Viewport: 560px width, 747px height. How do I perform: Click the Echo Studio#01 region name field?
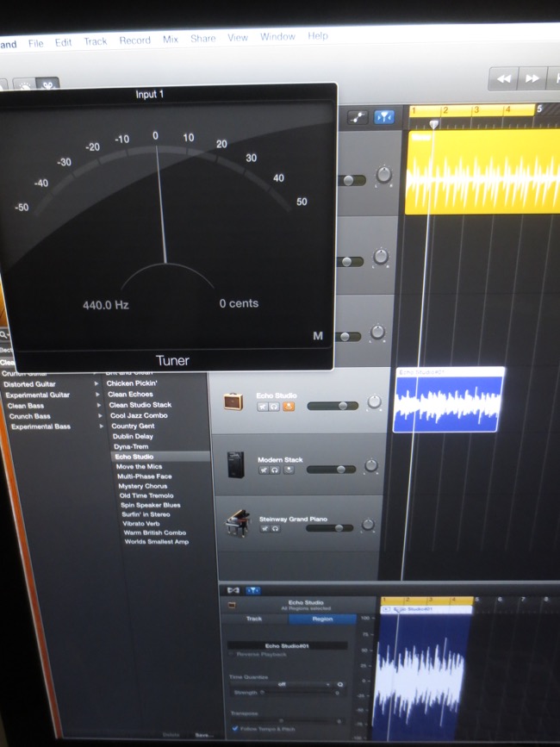287,646
